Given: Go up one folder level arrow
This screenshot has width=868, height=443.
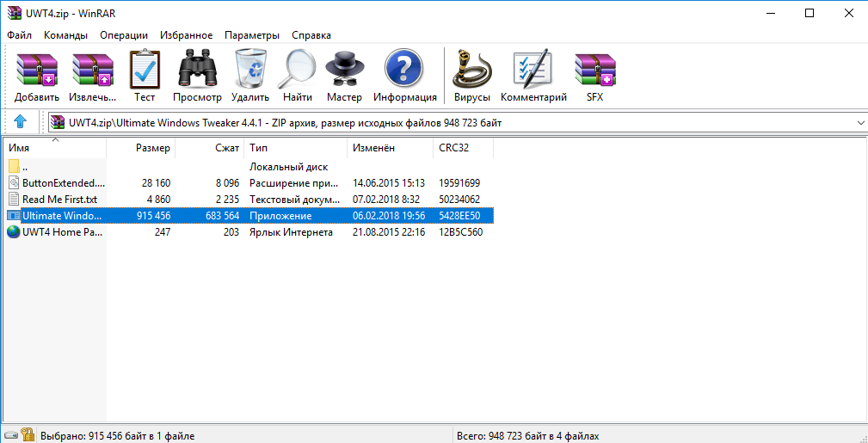Looking at the screenshot, I should (x=20, y=122).
